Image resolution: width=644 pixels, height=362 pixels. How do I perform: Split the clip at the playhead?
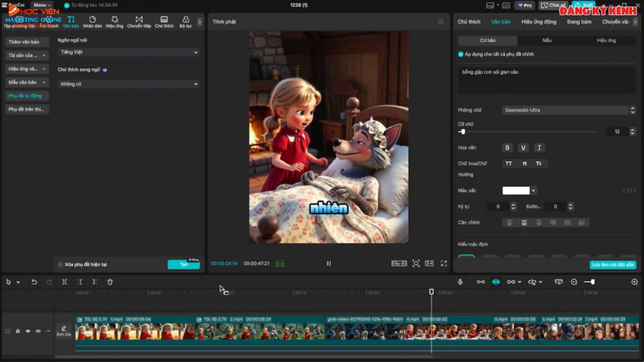[63, 282]
